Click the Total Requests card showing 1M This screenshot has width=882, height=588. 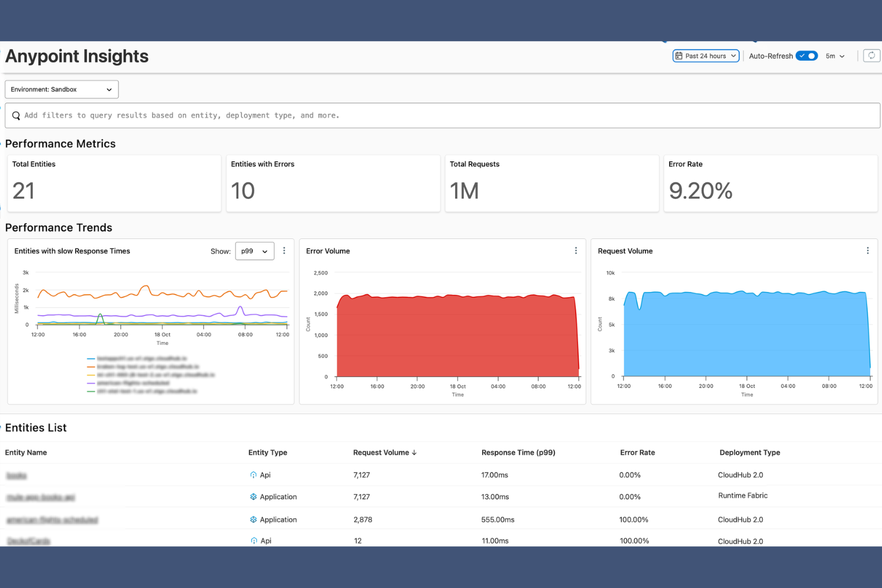coord(552,183)
